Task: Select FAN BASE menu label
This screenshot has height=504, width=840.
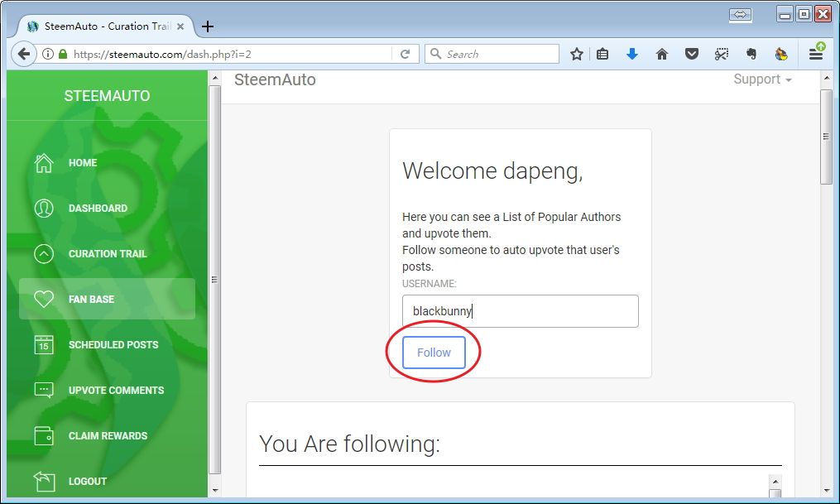Action: 91,300
